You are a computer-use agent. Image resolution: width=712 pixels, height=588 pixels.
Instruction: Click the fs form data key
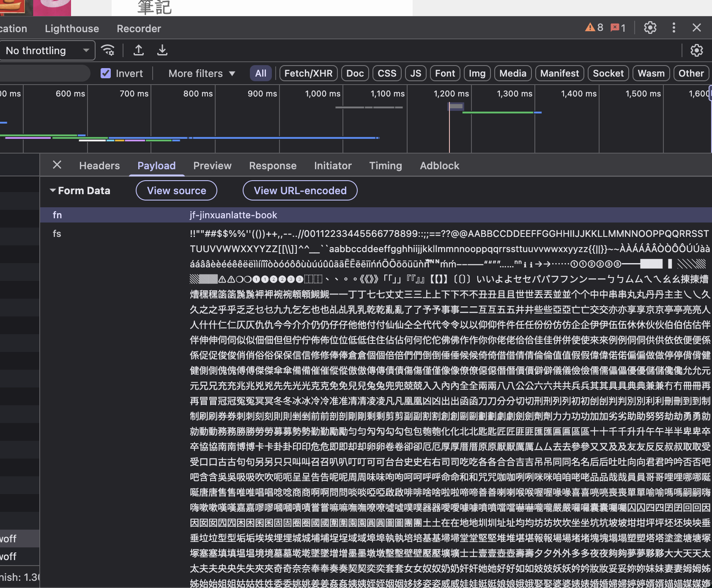(x=57, y=234)
